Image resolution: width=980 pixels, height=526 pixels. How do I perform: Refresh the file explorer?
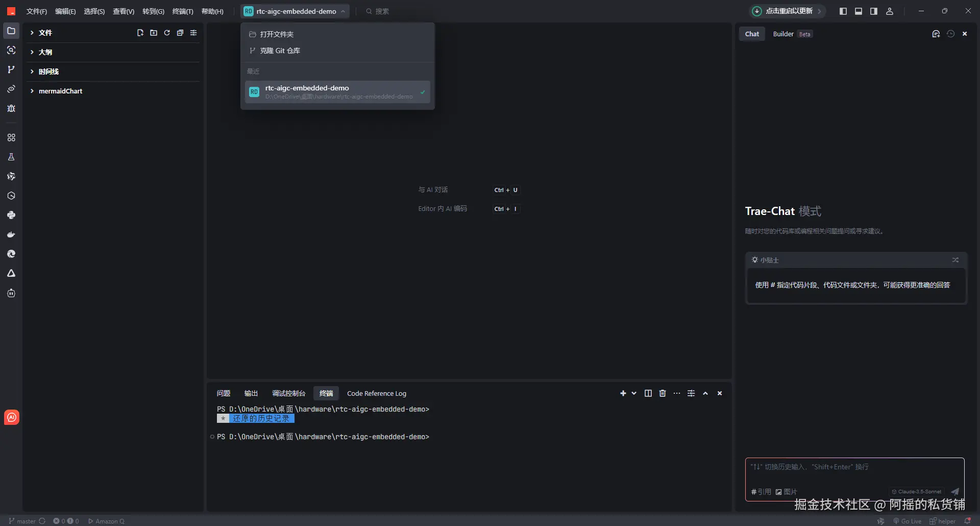coord(167,33)
